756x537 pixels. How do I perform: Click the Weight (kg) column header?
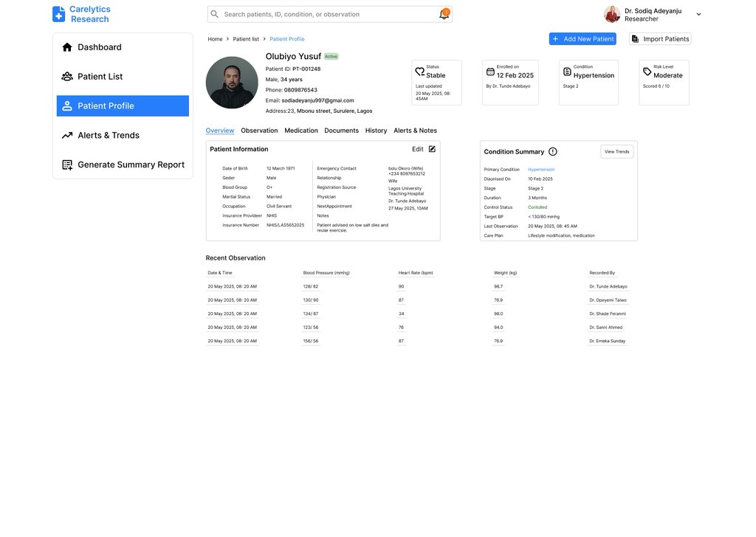(505, 273)
